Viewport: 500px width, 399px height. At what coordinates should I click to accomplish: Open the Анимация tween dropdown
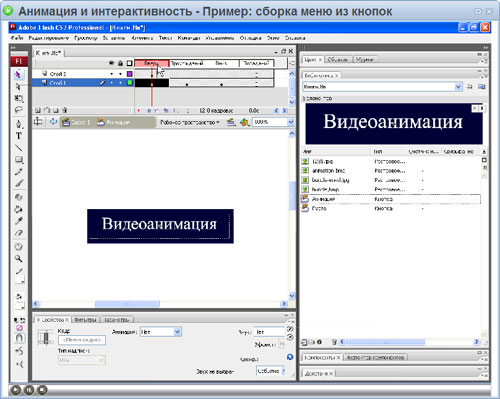pos(177,332)
